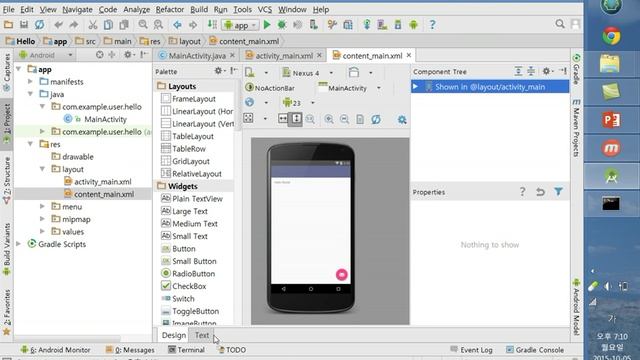Screen dimensions: 640x360
Task: Switch to MainActivity.java tab
Action: (196, 56)
